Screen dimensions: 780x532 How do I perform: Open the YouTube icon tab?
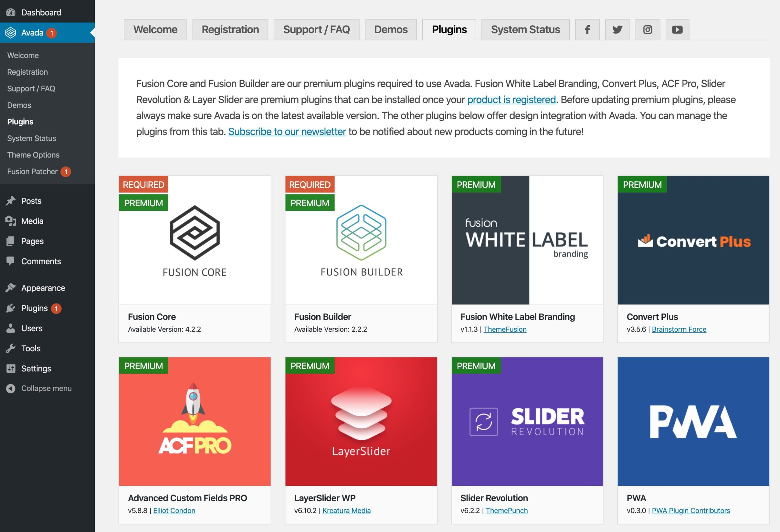tap(677, 30)
